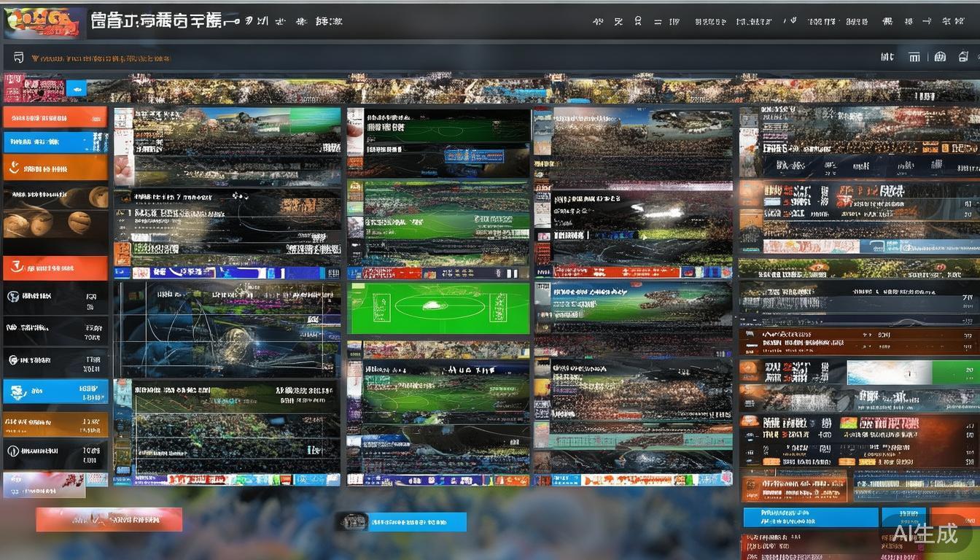This screenshot has width=980, height=560.
Task: Open the first orange sidebar category at top
Action: click(x=55, y=117)
